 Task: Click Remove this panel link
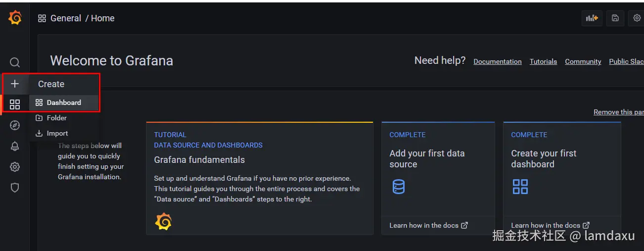tap(619, 112)
